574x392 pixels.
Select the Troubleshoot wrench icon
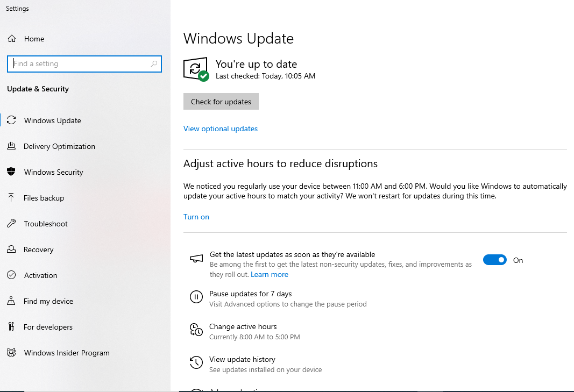click(x=11, y=224)
